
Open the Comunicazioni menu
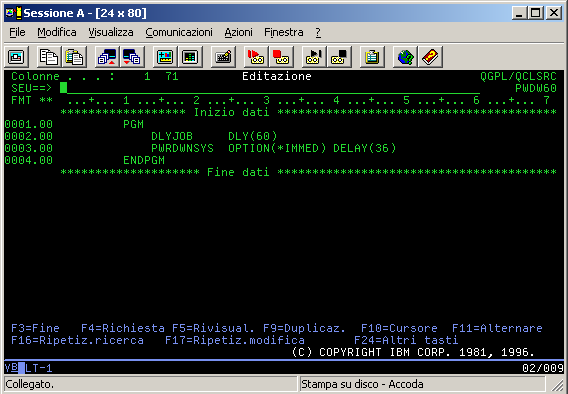[x=179, y=32]
